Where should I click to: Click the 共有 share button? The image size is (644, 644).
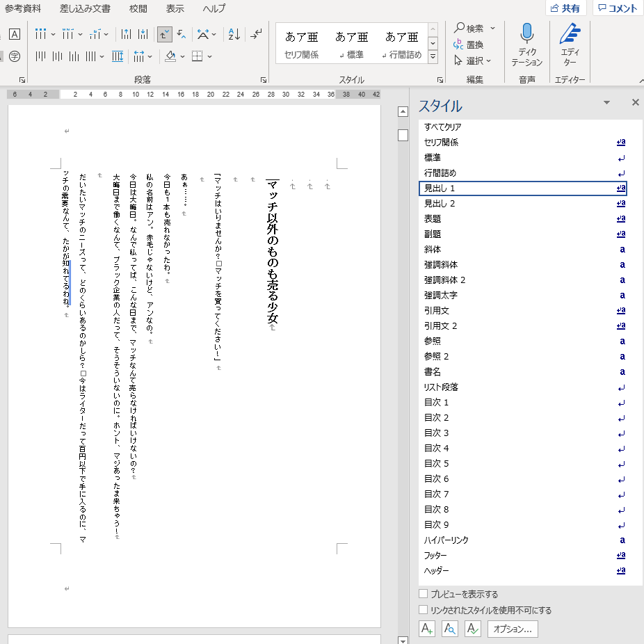coord(566,8)
